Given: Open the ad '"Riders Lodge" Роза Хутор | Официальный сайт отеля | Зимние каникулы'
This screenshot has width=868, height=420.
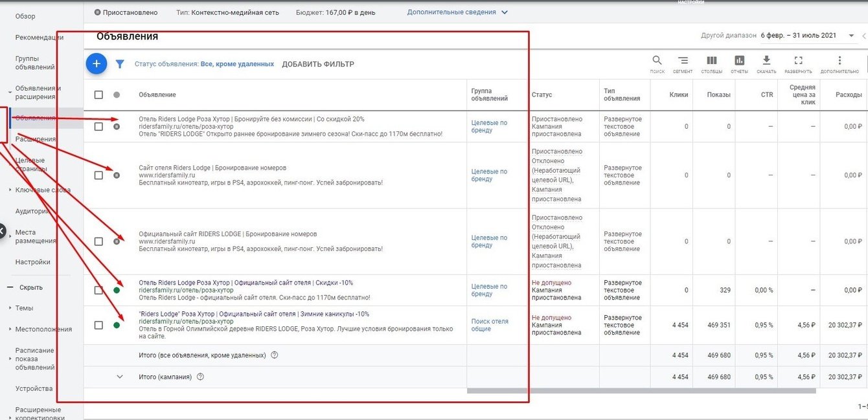Looking at the screenshot, I should [254, 314].
